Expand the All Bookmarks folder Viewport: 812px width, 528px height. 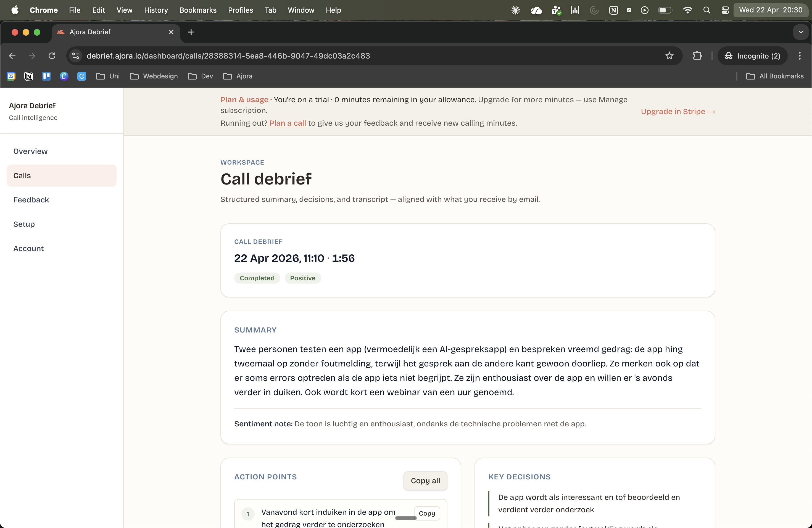click(x=775, y=76)
